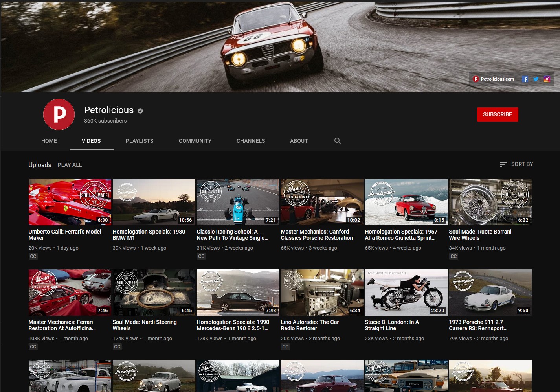The width and height of the screenshot is (560, 392).
Task: Click the Toyota Land Cruiser thumbnail in bottom row
Action: 406,376
